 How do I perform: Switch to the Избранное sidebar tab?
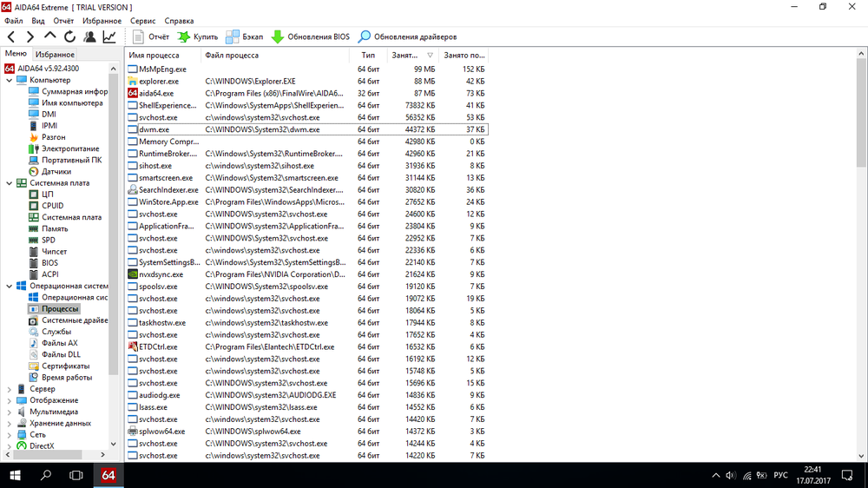coord(55,54)
